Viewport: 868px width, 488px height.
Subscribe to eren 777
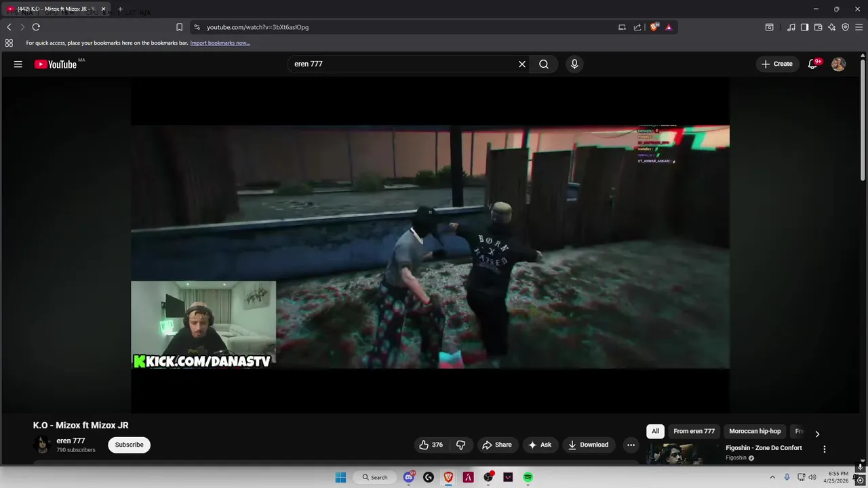[x=129, y=445]
